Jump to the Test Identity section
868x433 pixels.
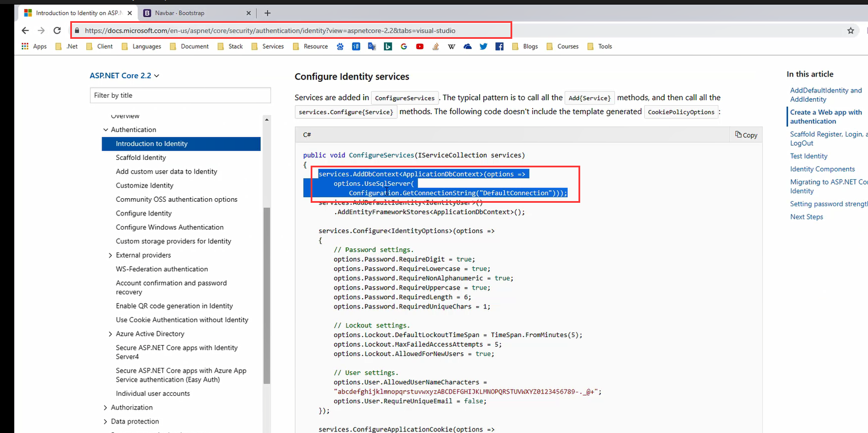click(809, 156)
